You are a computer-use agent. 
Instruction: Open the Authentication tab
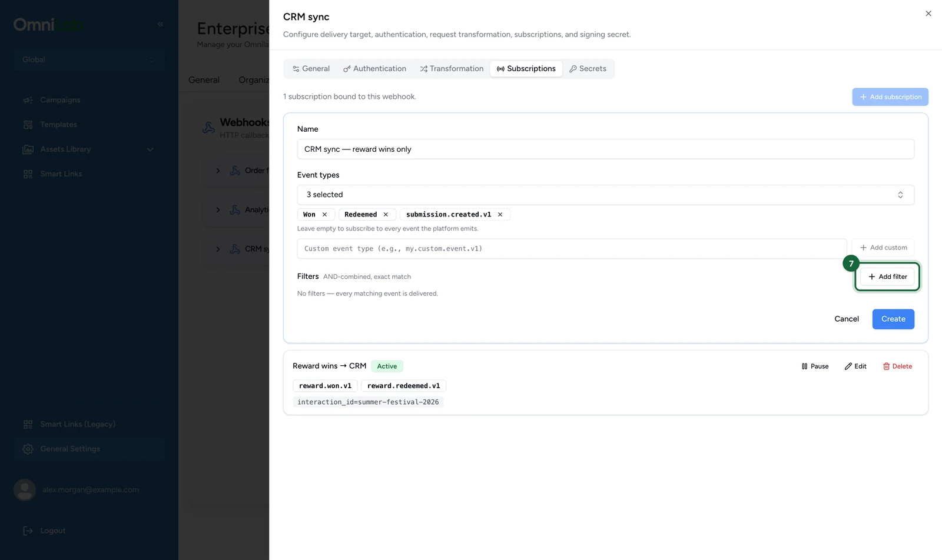(374, 69)
